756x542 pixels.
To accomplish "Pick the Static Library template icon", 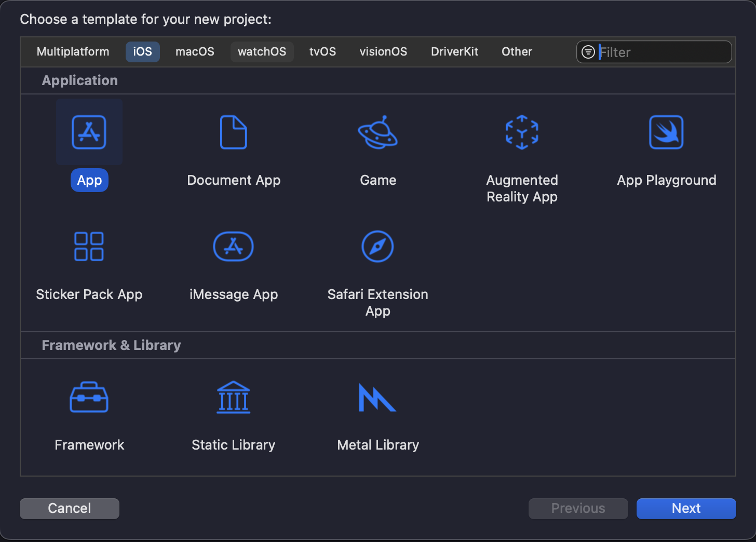I will [233, 397].
